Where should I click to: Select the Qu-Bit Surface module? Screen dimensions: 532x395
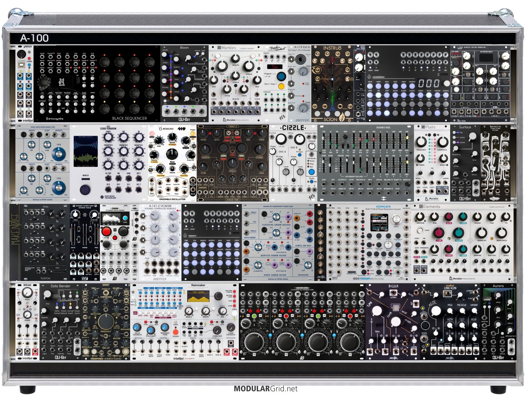click(465, 163)
